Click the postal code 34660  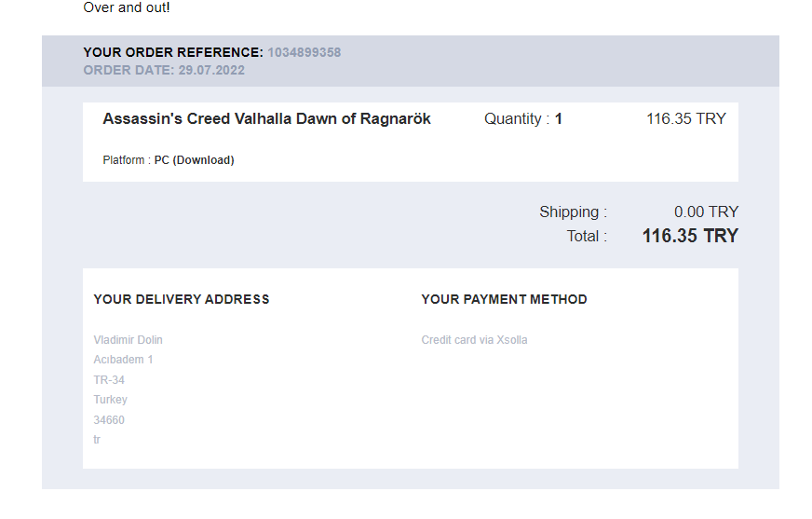109,420
